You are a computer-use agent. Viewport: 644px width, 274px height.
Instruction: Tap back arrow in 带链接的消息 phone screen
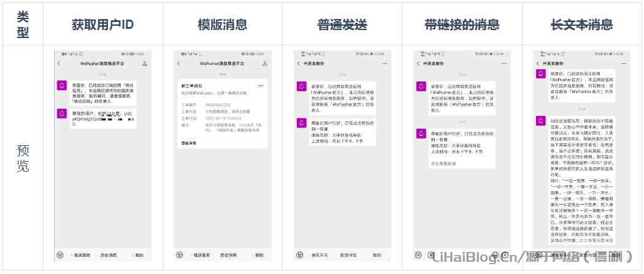coord(418,64)
